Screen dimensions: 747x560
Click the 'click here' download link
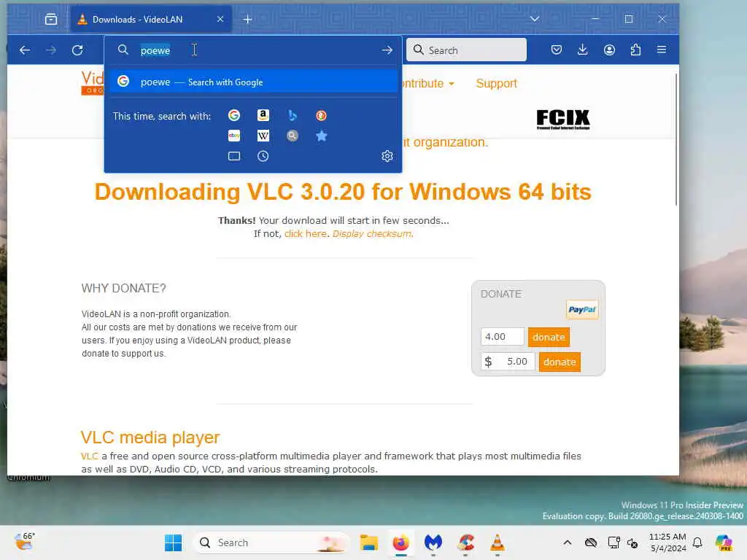pos(306,234)
